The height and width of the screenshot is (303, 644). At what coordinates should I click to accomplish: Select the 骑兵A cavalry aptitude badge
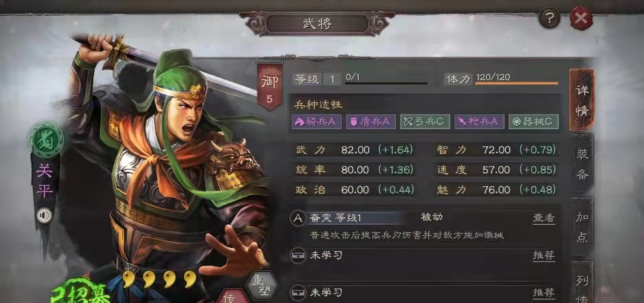[x=316, y=122]
